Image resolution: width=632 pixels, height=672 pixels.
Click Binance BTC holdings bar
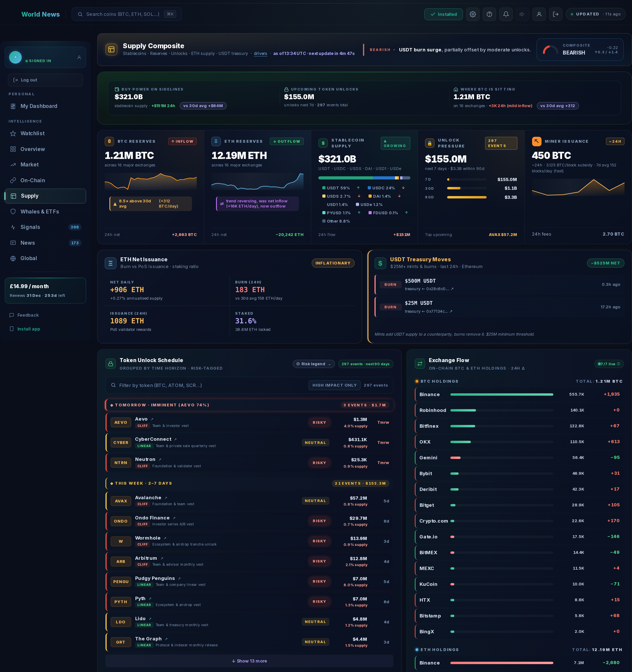[x=502, y=395]
